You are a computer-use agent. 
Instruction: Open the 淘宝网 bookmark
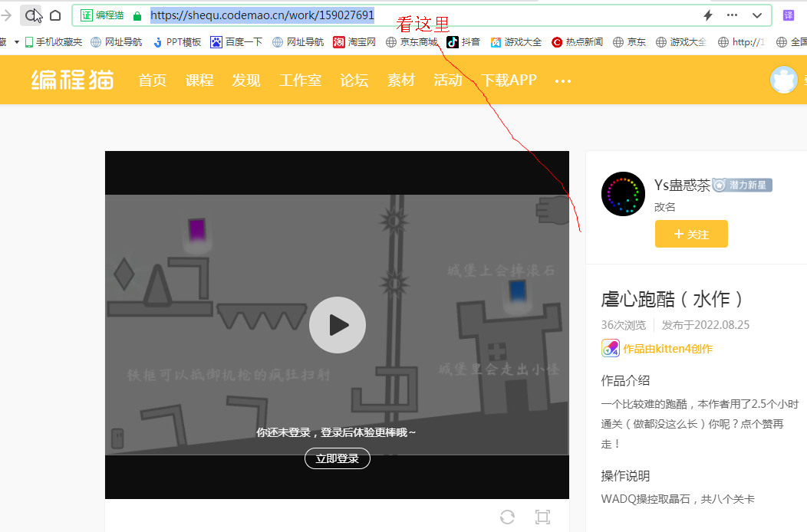(x=354, y=42)
